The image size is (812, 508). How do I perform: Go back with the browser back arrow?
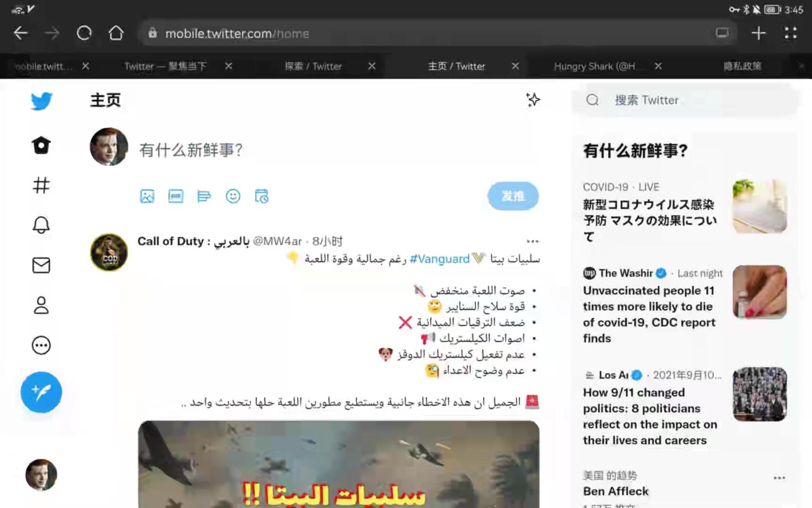pos(20,33)
